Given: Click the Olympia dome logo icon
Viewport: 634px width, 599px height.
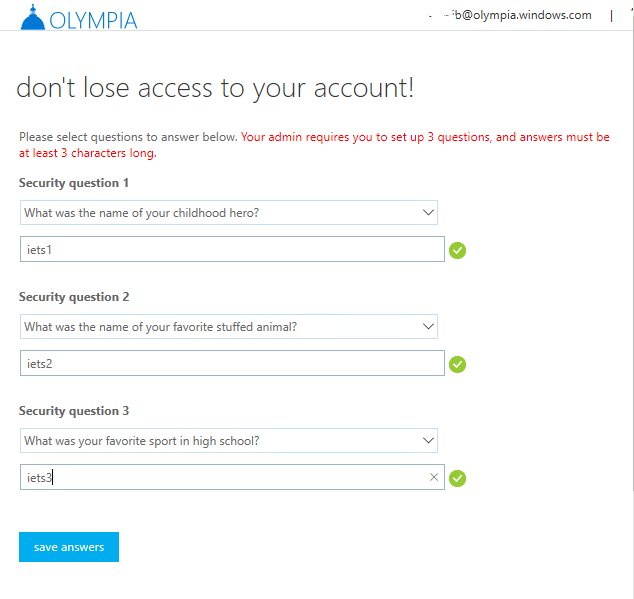Looking at the screenshot, I should (x=31, y=17).
